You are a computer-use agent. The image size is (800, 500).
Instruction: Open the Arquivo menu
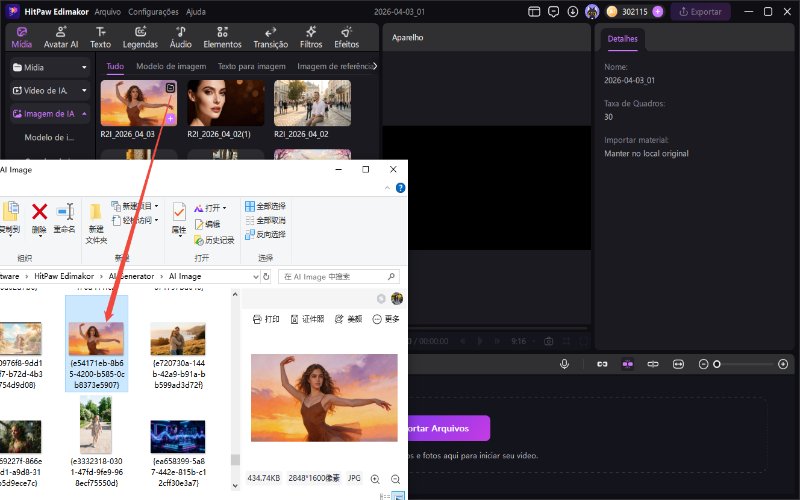[105, 12]
